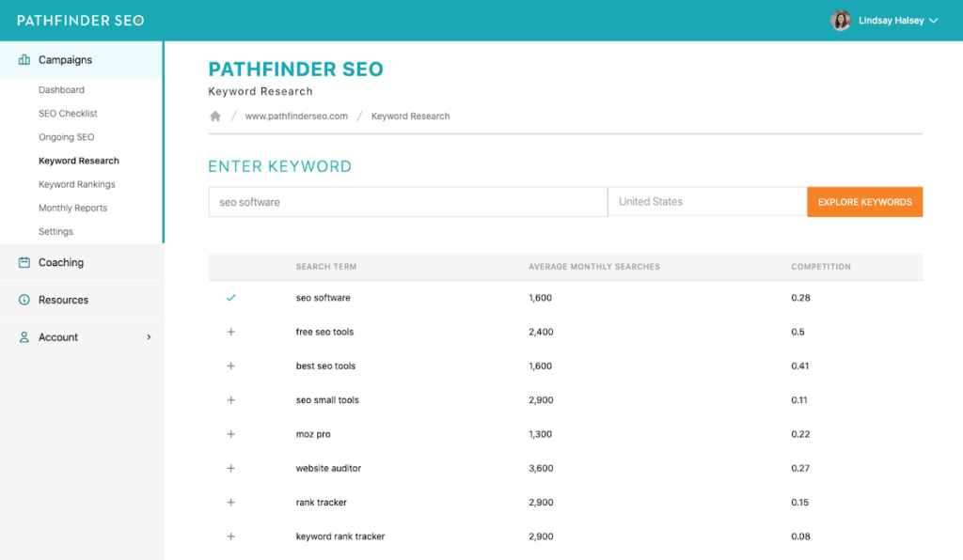
Task: Click the Campaigns bar-chart icon in sidebar
Action: [23, 58]
